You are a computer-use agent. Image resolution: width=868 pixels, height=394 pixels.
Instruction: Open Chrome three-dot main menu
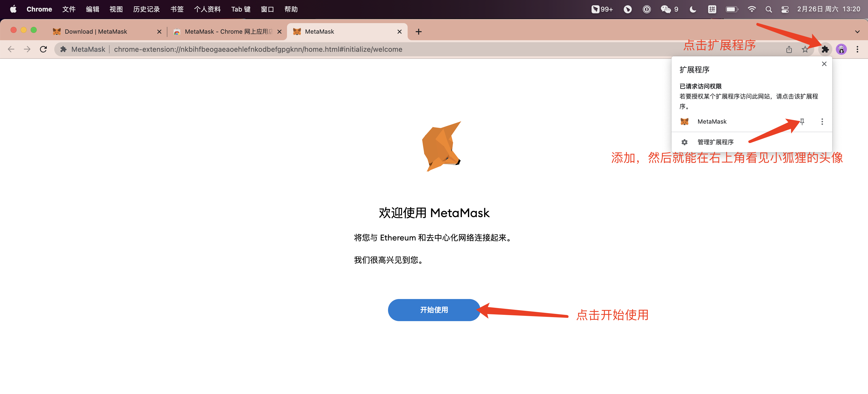[x=857, y=50]
